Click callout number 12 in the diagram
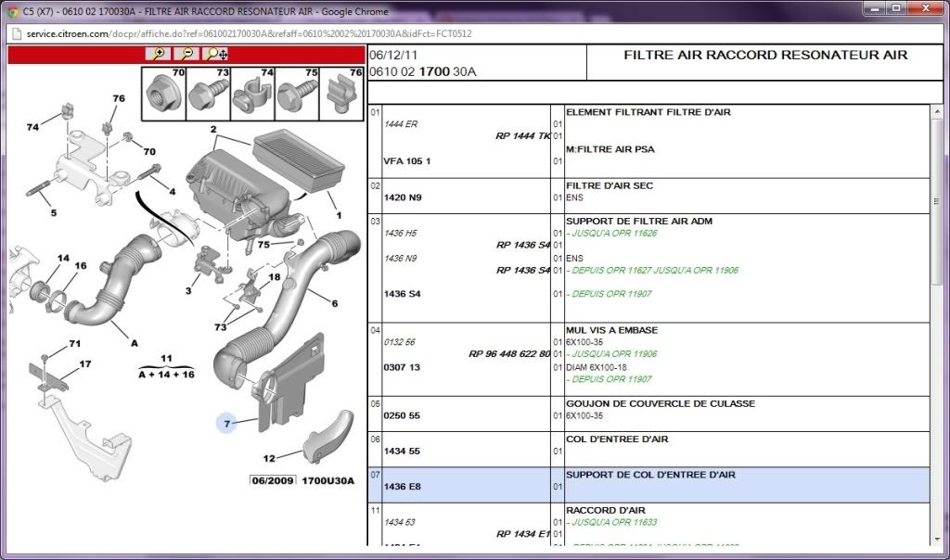This screenshot has width=950, height=560. pyautogui.click(x=269, y=458)
